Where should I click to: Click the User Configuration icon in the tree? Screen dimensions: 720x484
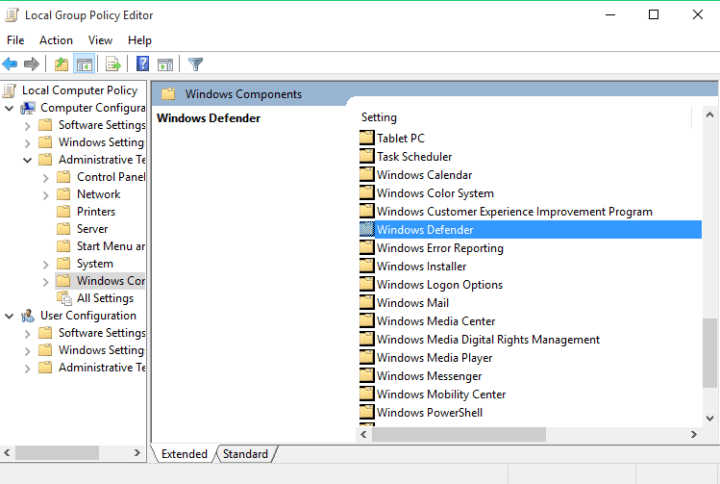pos(28,316)
